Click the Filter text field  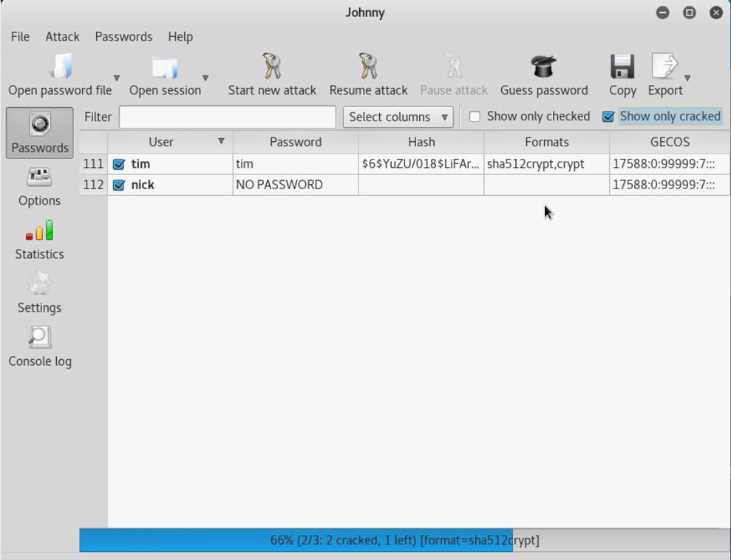pos(228,117)
